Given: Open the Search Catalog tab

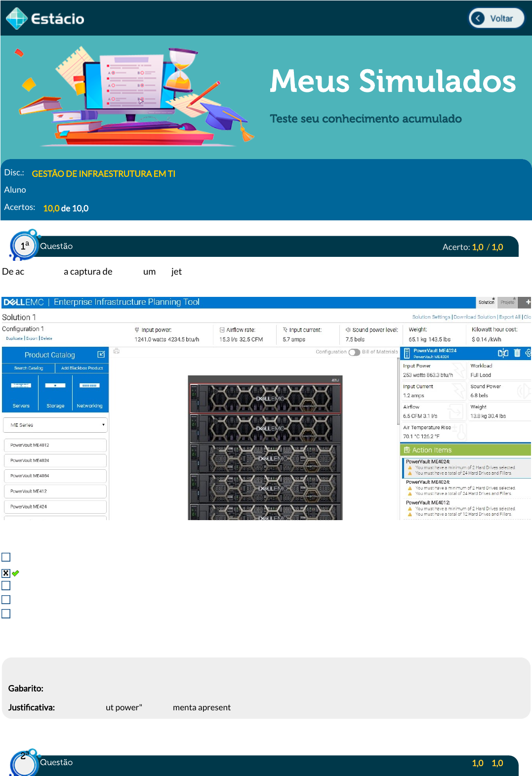Looking at the screenshot, I should point(29,368).
